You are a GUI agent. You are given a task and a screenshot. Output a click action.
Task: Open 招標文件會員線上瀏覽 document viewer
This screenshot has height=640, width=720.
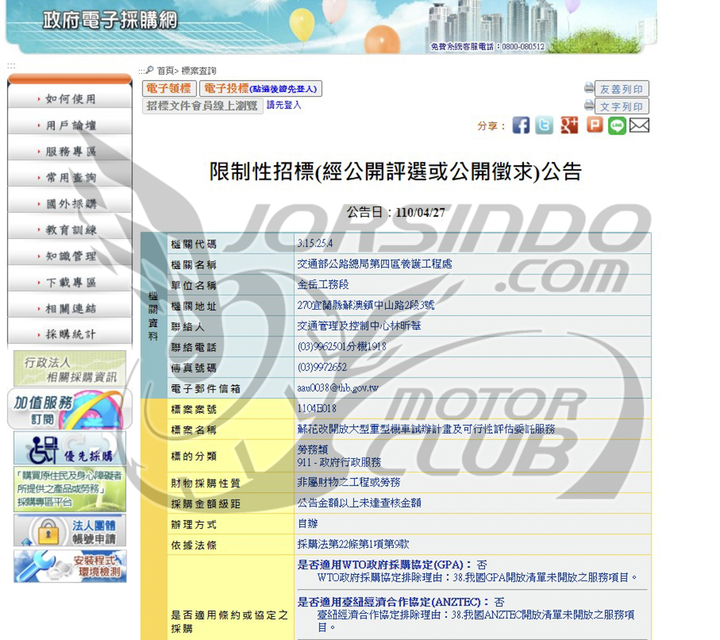[202, 105]
